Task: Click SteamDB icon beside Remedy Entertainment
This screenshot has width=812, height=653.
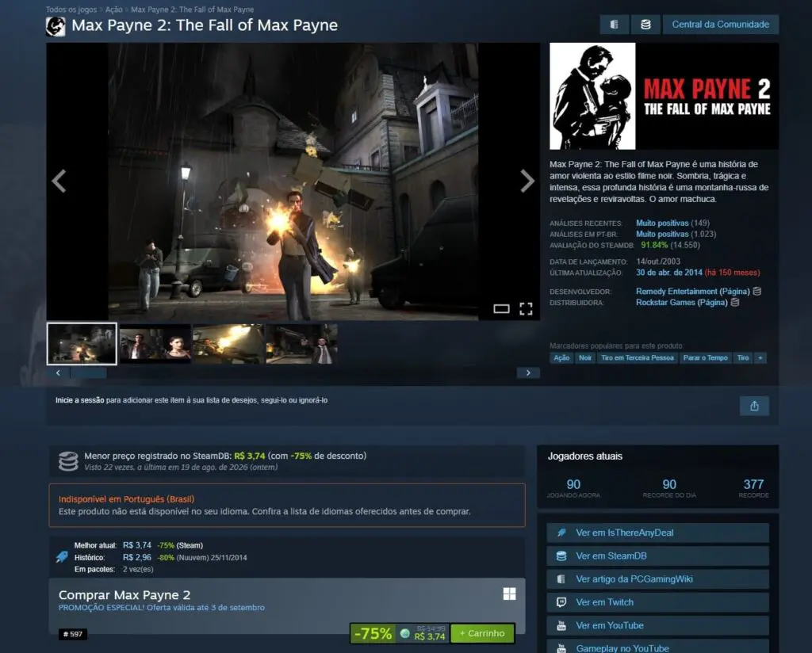Action: 757,292
